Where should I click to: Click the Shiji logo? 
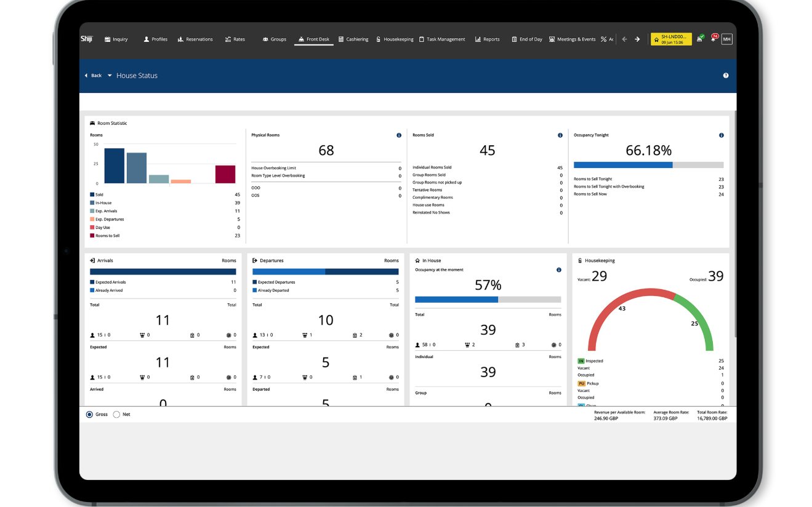pyautogui.click(x=86, y=39)
